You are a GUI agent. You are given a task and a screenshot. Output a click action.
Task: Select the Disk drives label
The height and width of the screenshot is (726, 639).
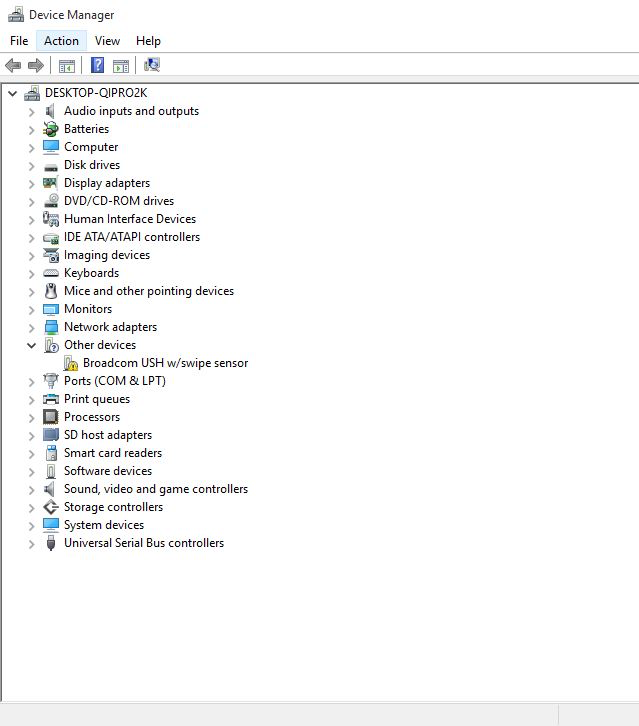92,165
